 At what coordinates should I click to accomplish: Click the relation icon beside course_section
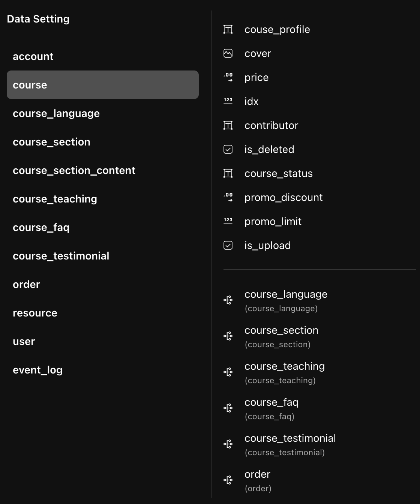[228, 336]
